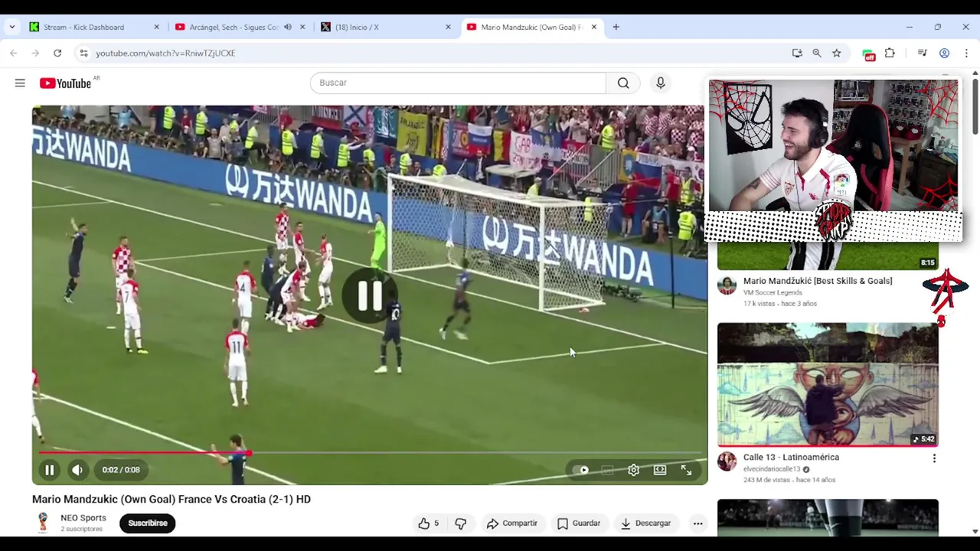Open the Calle 13 Latinoamérica thumbnail
980x551 pixels.
[828, 384]
